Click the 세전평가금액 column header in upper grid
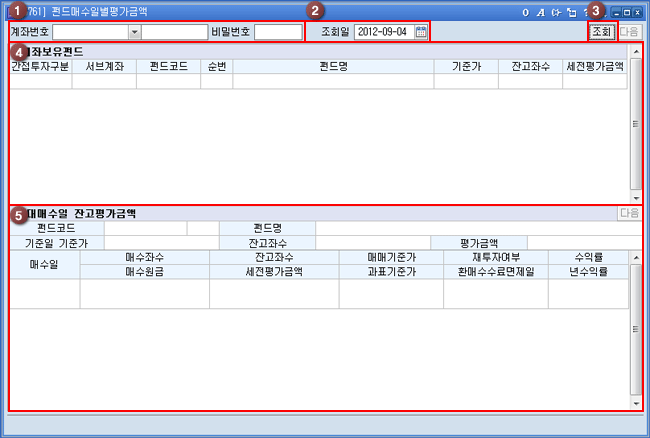Screen dimensions: 650x438 [x=594, y=66]
